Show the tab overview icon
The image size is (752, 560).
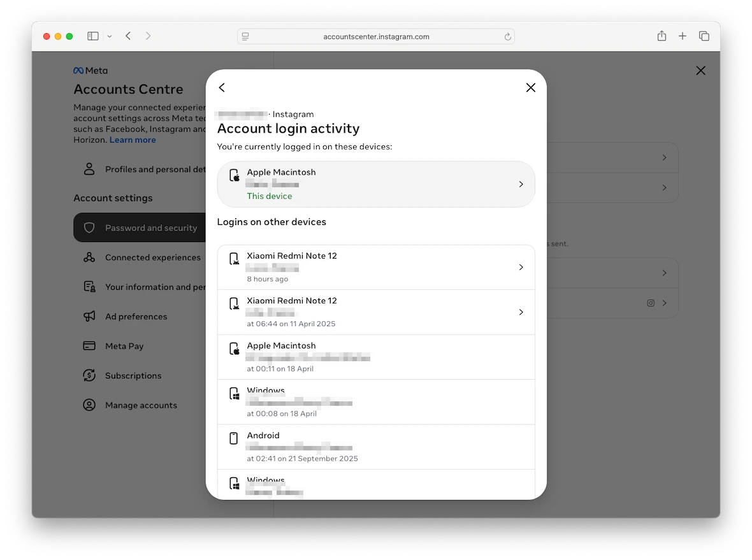click(x=704, y=36)
